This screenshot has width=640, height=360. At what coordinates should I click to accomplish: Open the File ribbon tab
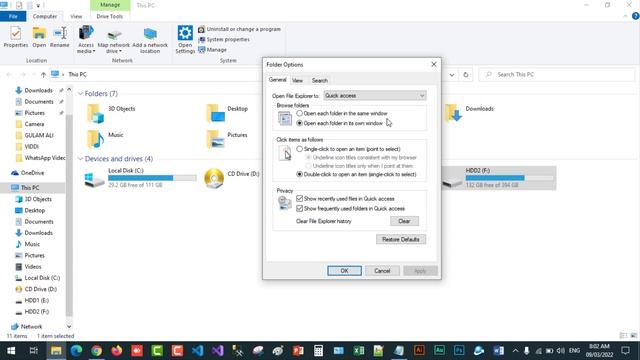coord(13,16)
